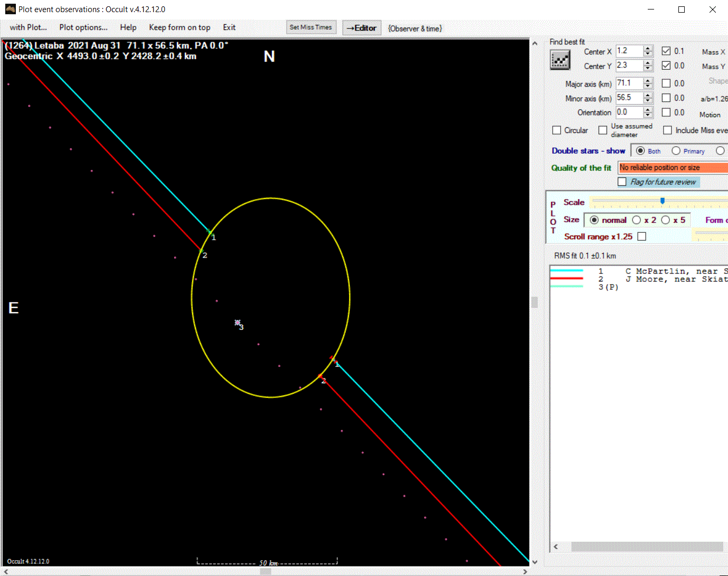This screenshot has width=728, height=576.
Task: Click the star marker labeled 3
Action: (238, 323)
